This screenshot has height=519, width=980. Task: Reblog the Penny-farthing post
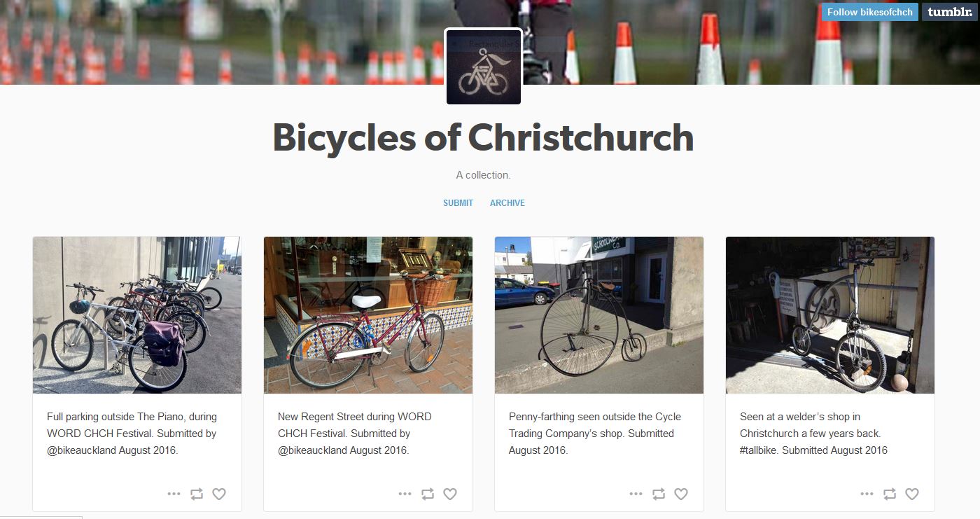[x=659, y=494]
